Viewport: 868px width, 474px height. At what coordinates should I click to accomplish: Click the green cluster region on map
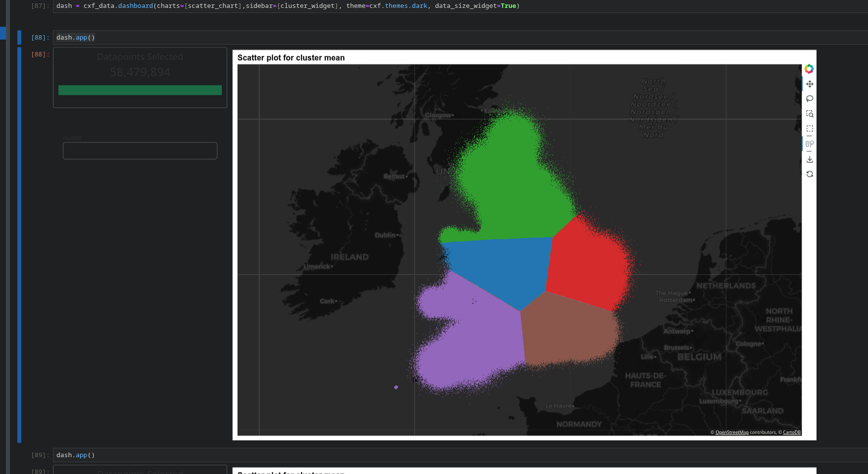[510, 188]
